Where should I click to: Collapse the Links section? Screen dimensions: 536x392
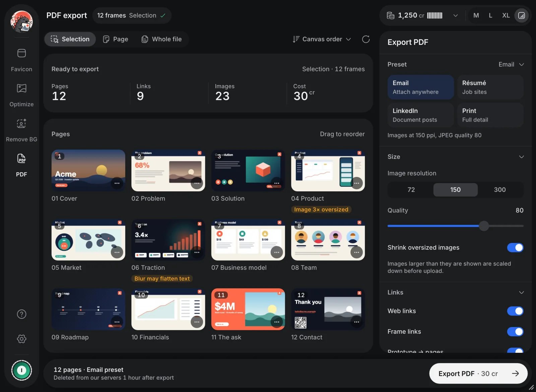(522, 292)
